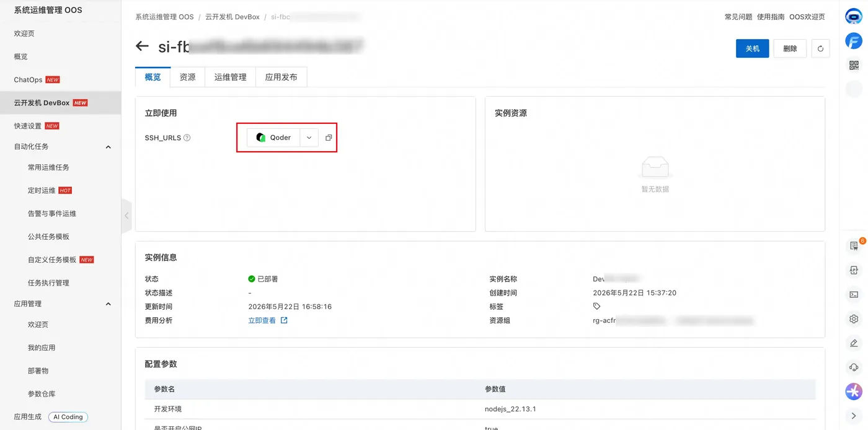Open 快速设置 in the sidebar
868x430 pixels.
(27, 126)
